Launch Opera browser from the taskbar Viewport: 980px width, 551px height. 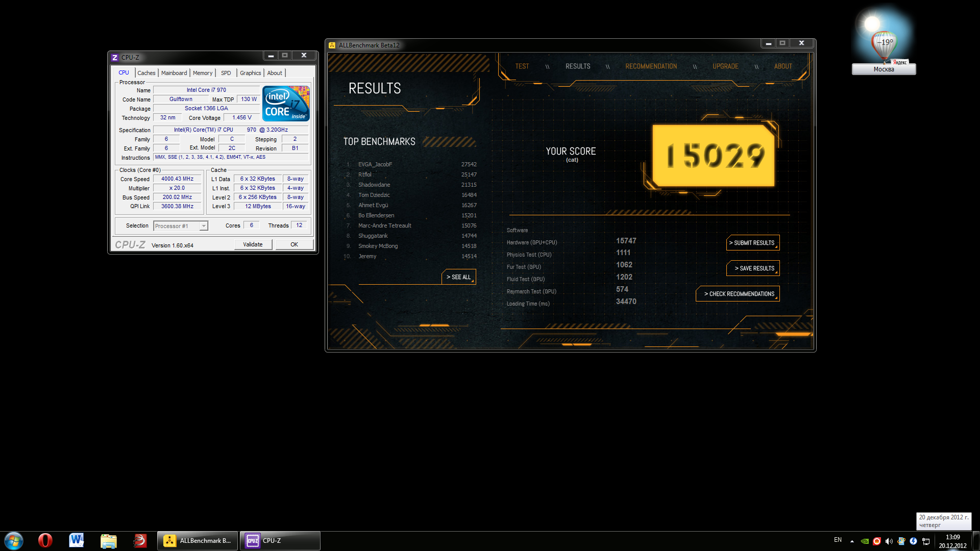tap(45, 541)
